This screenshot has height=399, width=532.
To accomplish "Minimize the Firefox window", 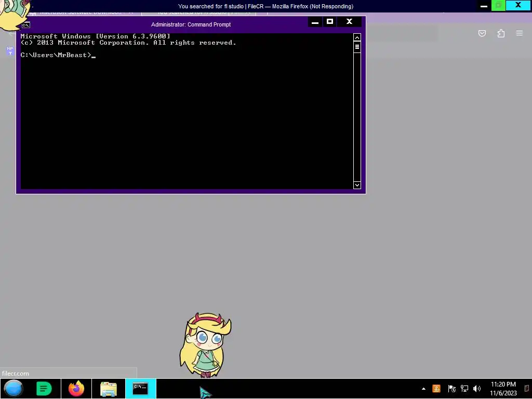I will [x=484, y=6].
